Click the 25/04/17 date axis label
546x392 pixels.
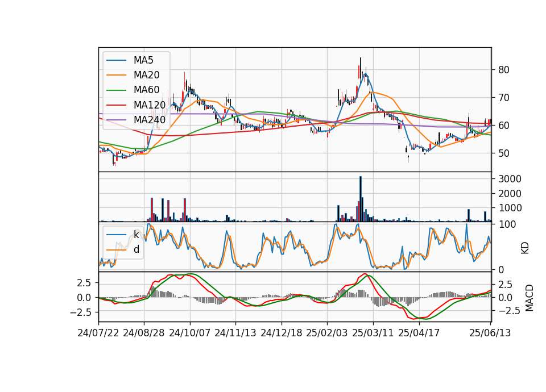[x=419, y=333]
